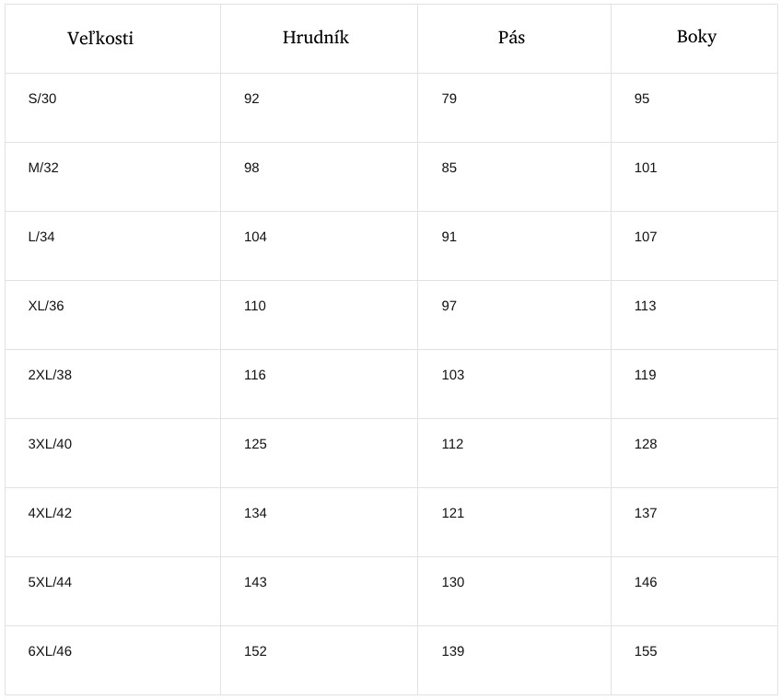Click the Hrudník column header
The image size is (781, 700).
coord(319,39)
